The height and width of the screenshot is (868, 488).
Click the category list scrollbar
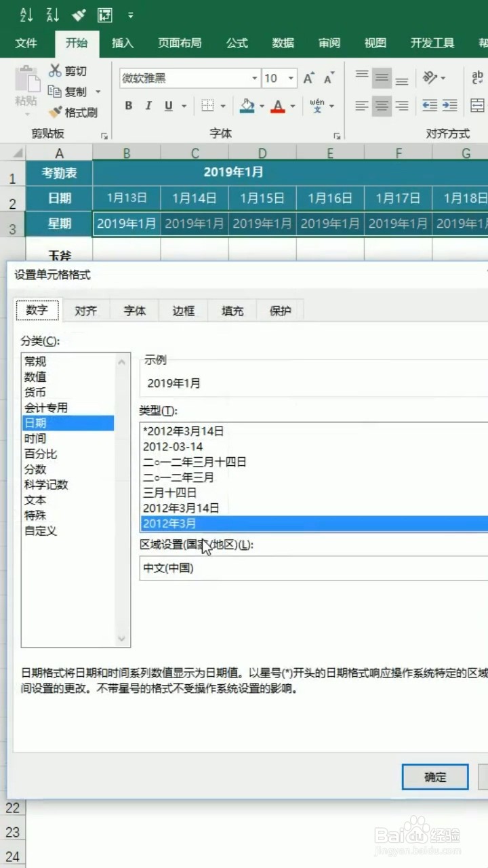tap(122, 500)
